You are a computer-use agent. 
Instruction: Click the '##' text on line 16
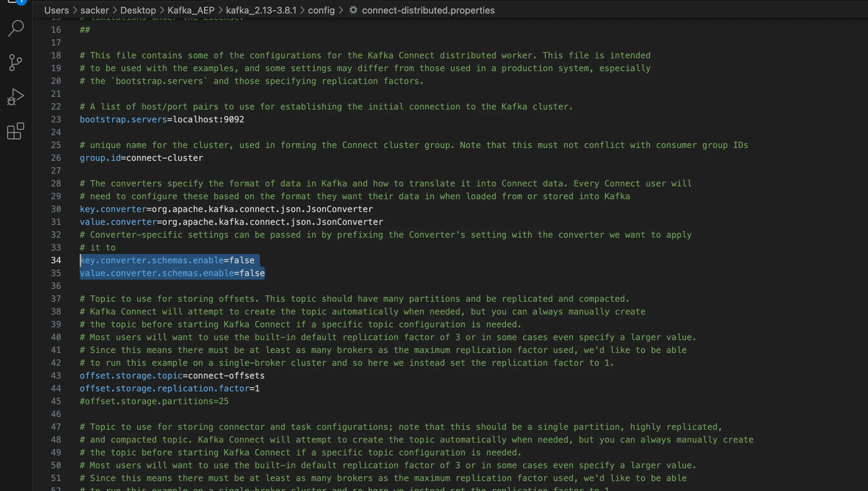click(85, 30)
